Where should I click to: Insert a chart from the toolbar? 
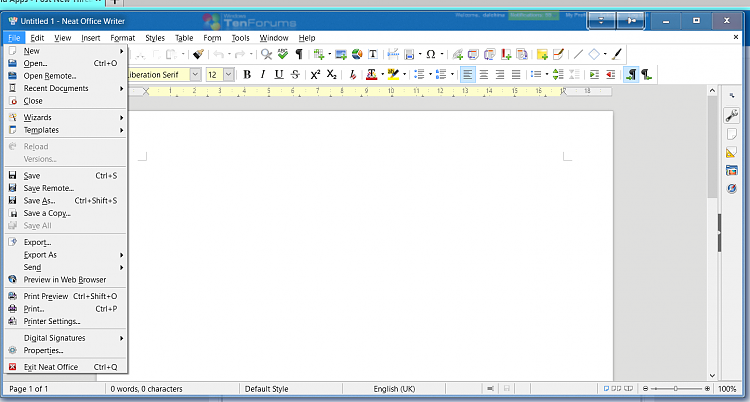point(357,54)
